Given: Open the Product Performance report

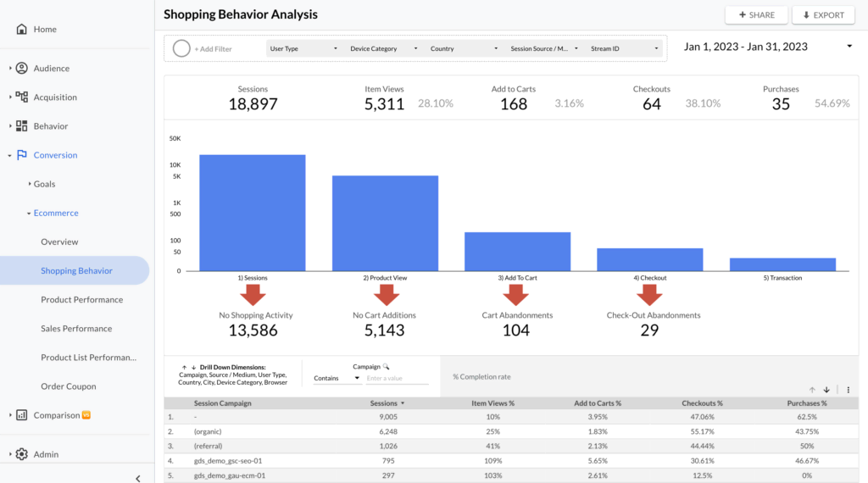Looking at the screenshot, I should click(x=81, y=300).
